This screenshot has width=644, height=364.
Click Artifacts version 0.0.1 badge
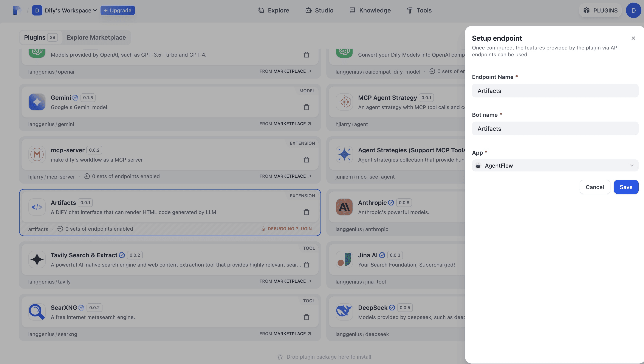[85, 203]
